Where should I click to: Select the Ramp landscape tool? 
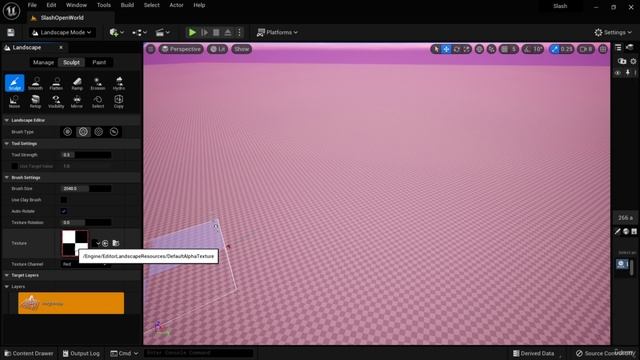pyautogui.click(x=77, y=83)
